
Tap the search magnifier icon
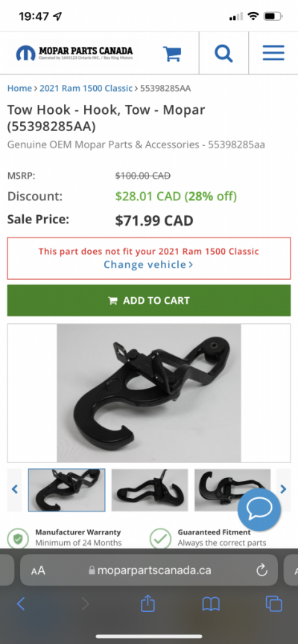coord(223,54)
